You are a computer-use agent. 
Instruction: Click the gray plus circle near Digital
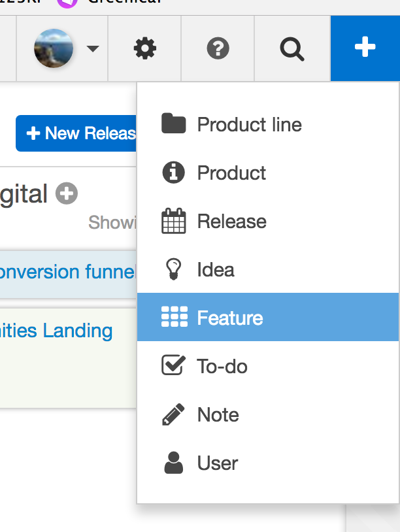pyautogui.click(x=66, y=193)
